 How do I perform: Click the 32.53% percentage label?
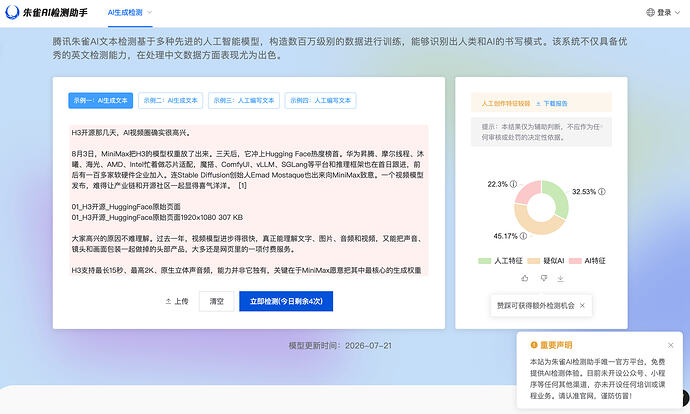(x=584, y=192)
